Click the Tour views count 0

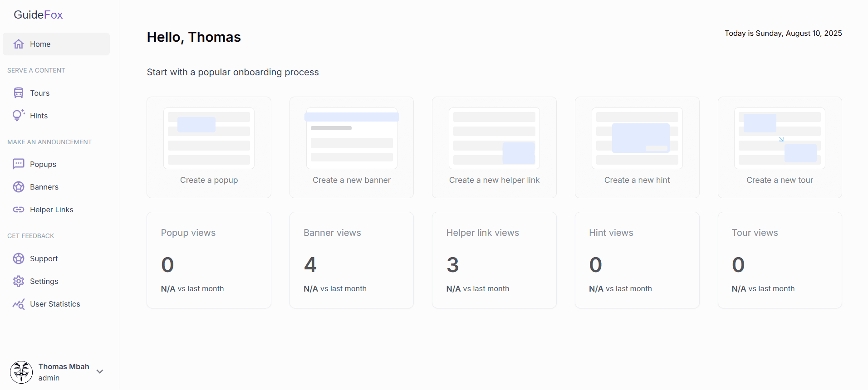pyautogui.click(x=738, y=265)
